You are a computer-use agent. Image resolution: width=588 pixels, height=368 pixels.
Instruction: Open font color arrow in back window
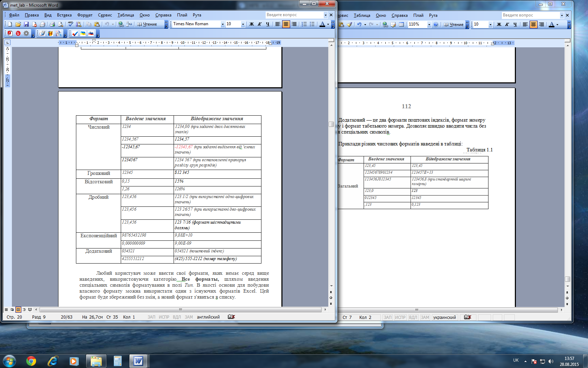(557, 25)
